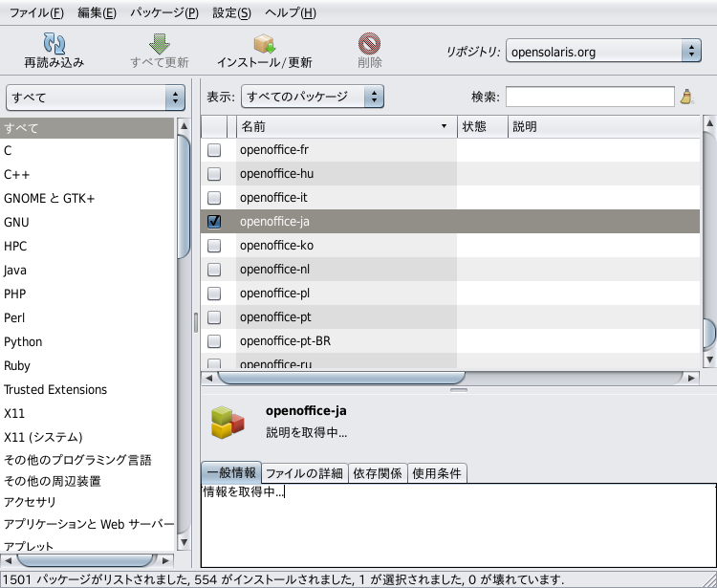The image size is (717, 588).
Task: Check the openoffice-it checkbox
Action: point(214,198)
